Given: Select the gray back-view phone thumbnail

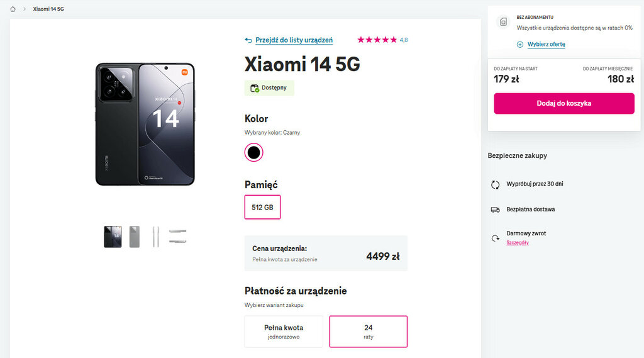Looking at the screenshot, I should [135, 237].
